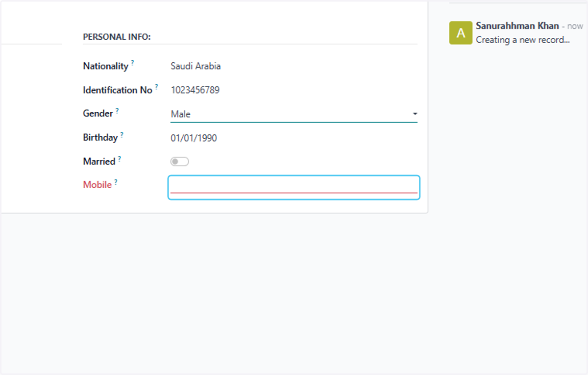Click the Nationality field label

105,66
